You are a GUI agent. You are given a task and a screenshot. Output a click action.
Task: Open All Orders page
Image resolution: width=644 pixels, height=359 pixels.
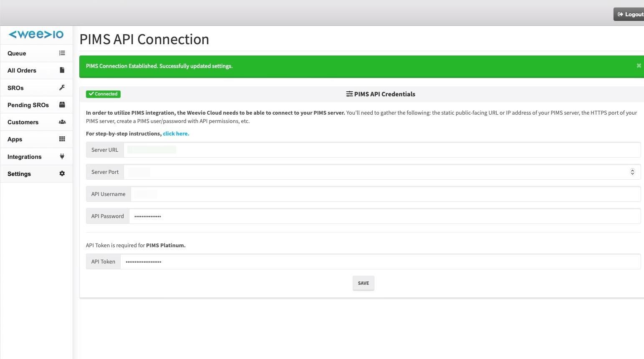pos(36,70)
